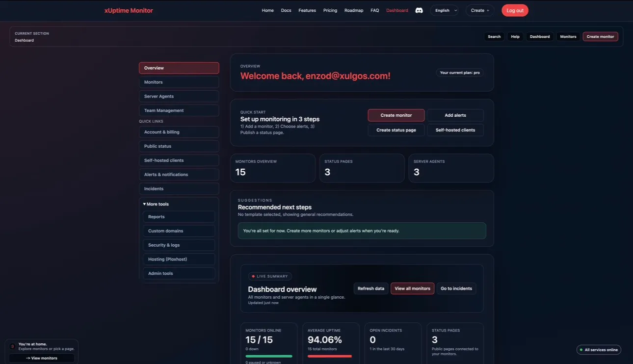Open the Incidents quick link

click(179, 189)
